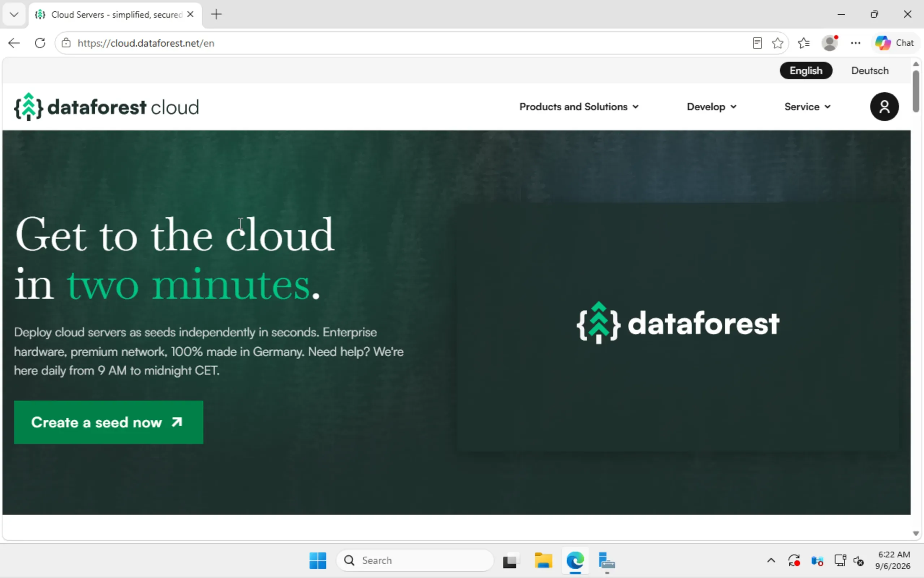The width and height of the screenshot is (924, 578).
Task: Click the browser back arrow
Action: [x=14, y=43]
